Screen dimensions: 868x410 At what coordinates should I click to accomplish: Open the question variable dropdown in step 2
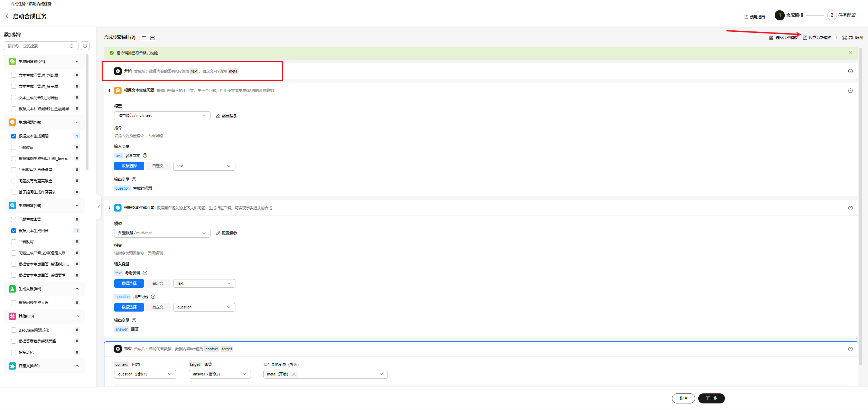(204, 307)
